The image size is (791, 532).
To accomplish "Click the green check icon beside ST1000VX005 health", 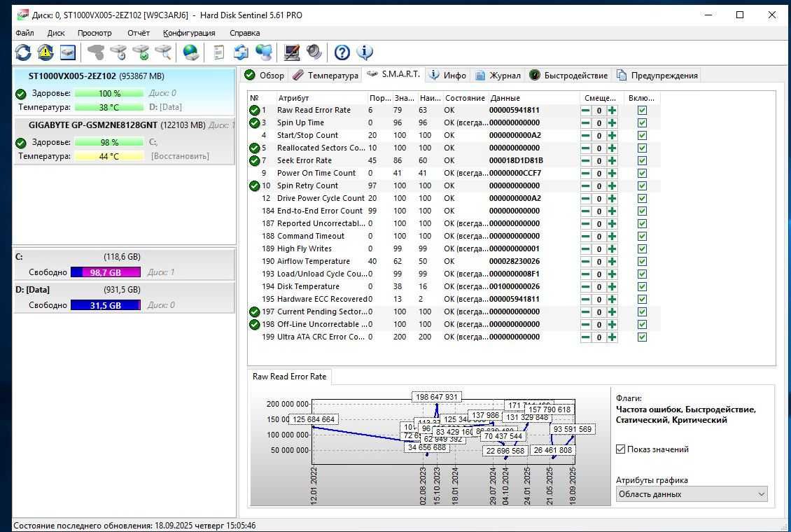I will pos(21,94).
